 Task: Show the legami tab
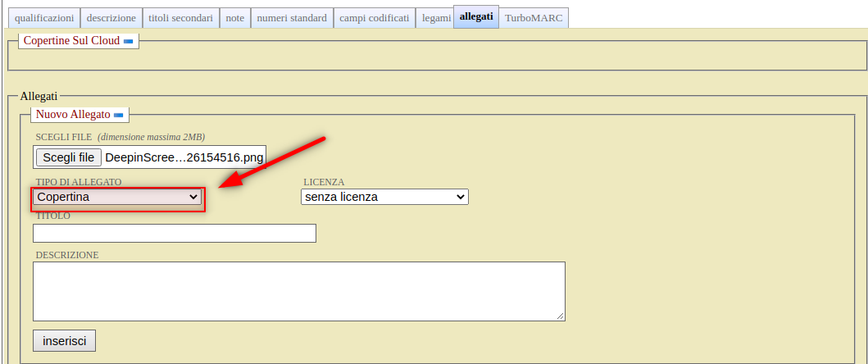[x=434, y=18]
